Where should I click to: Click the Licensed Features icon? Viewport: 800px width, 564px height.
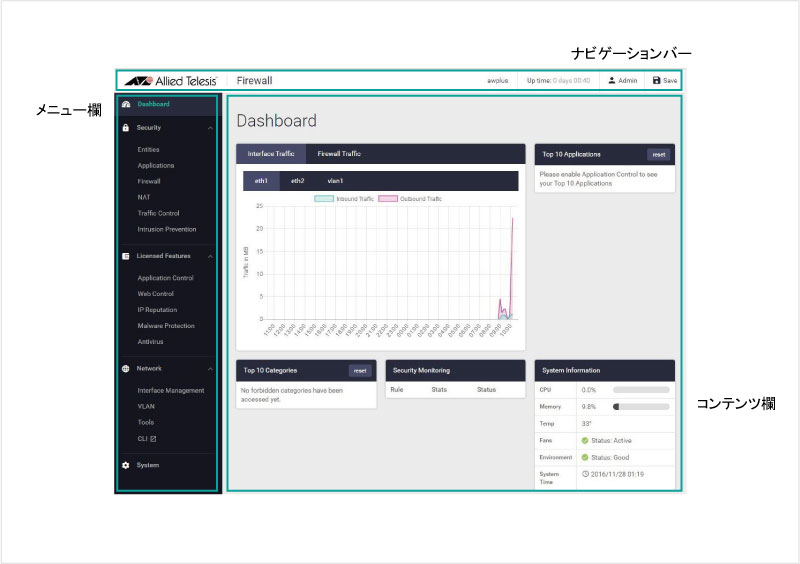click(x=126, y=256)
